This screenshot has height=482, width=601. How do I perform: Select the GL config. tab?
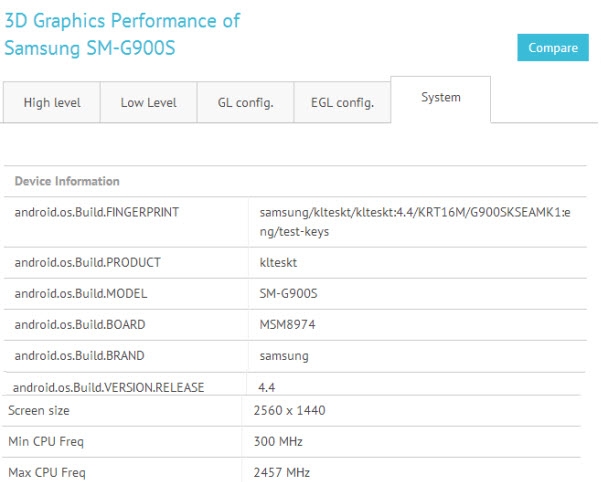[245, 102]
